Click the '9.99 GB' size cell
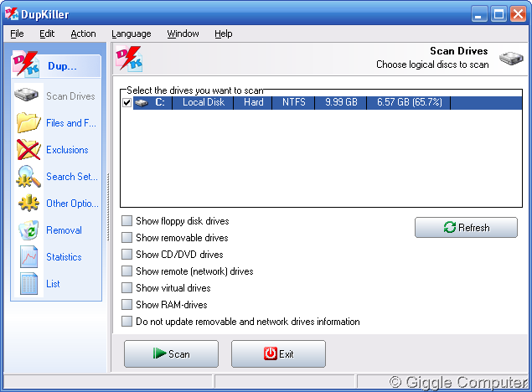This screenshot has width=532, height=392. [341, 102]
